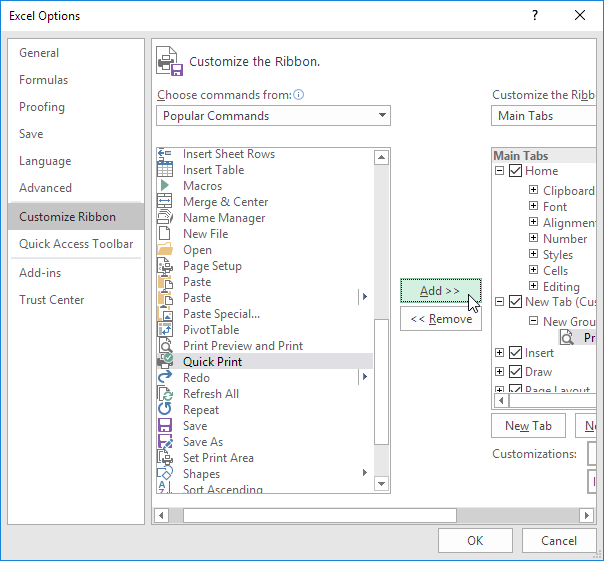The width and height of the screenshot is (604, 561).
Task: Open the Redo command submenu arrow
Action: (365, 377)
